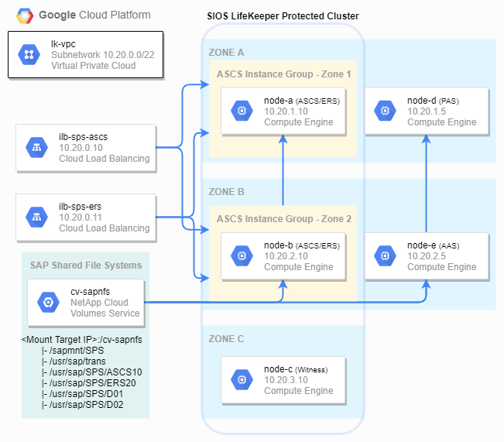This screenshot has width=504, height=442.
Task: Click 'Cloud Load Balancing' under ilb-sps-ers
Action: coord(105,228)
